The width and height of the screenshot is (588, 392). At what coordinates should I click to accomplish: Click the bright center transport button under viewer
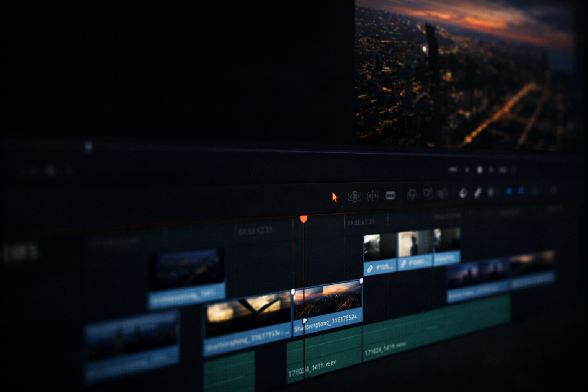point(479,169)
